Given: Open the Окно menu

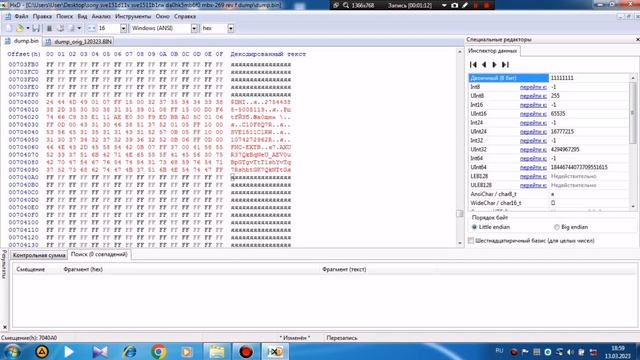Looking at the screenshot, I should pyautogui.click(x=162, y=16).
